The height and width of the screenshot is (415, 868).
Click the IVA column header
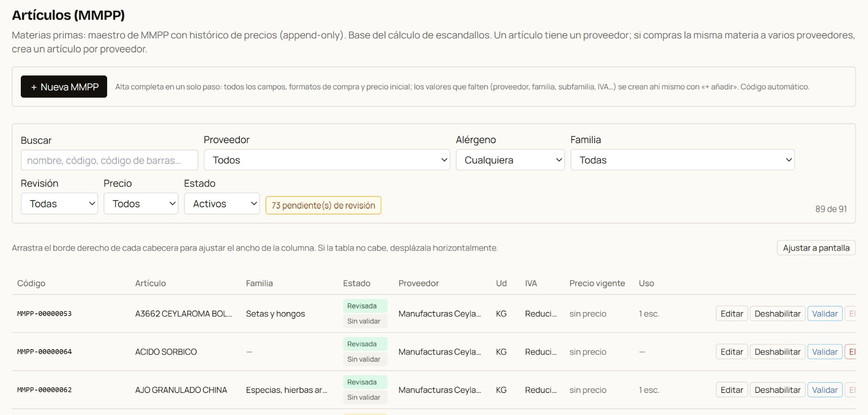[531, 283]
